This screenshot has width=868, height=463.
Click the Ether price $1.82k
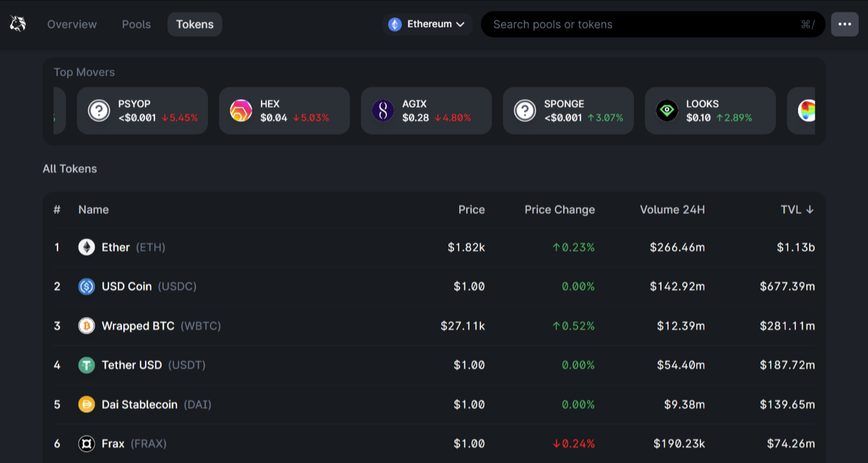tap(466, 247)
